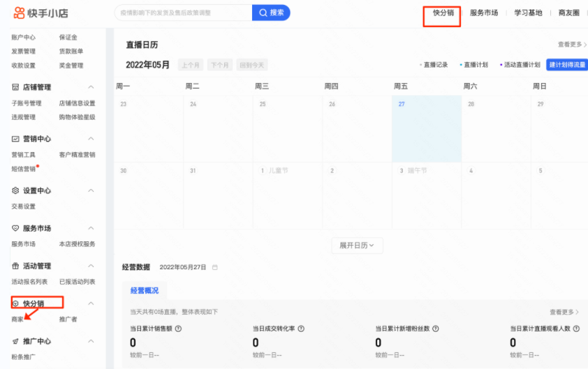
Task: Open 商友圈 in top navigation
Action: [x=569, y=13]
